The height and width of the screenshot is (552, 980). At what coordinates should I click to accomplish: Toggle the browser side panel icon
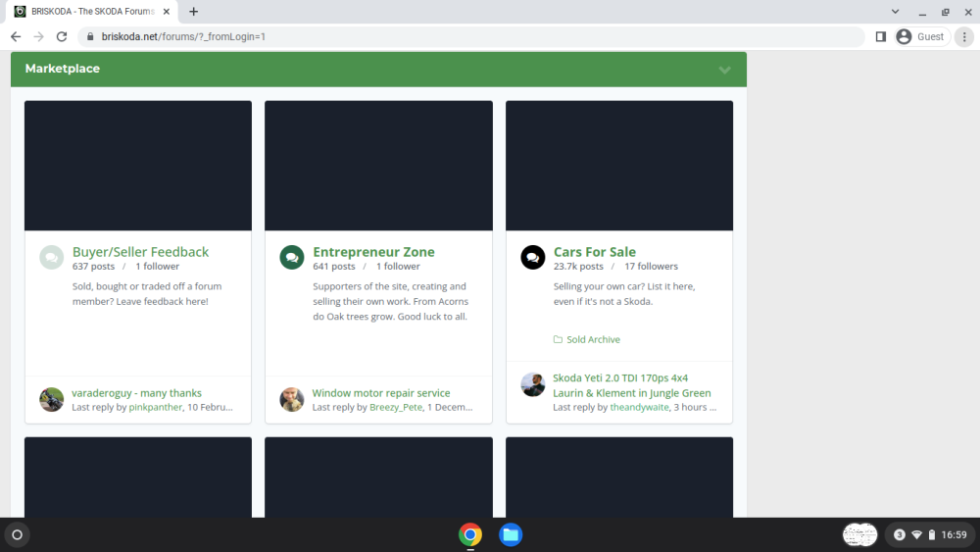(881, 37)
